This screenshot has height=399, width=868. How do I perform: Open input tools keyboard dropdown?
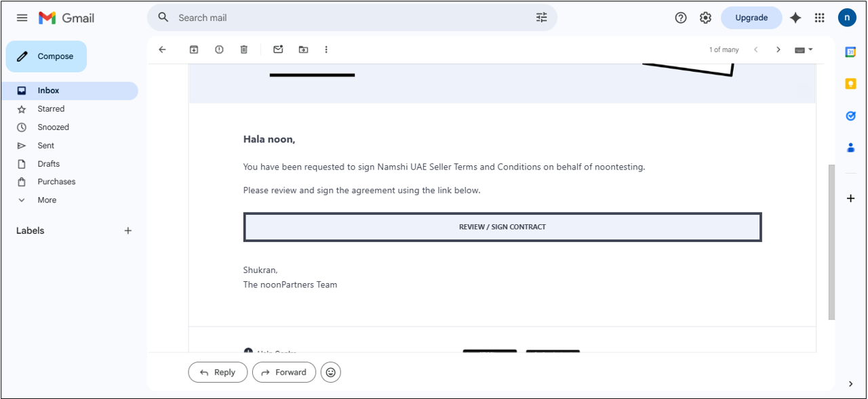pos(804,49)
